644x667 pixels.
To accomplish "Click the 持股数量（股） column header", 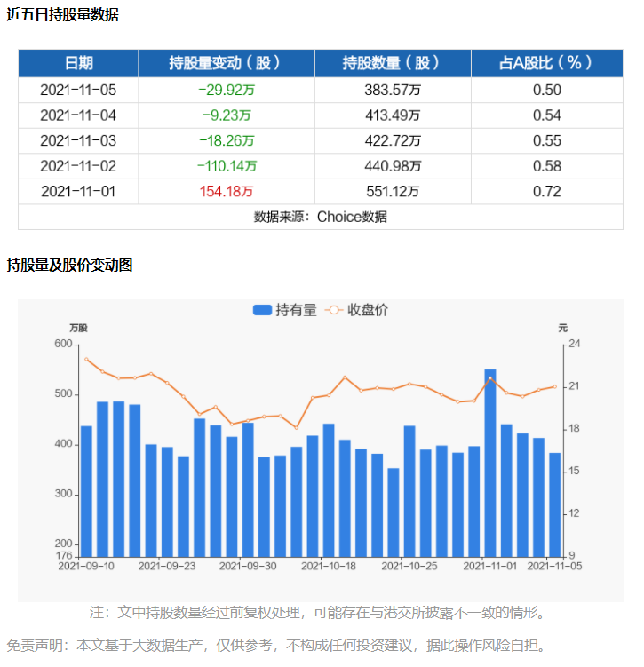I will pos(393,63).
